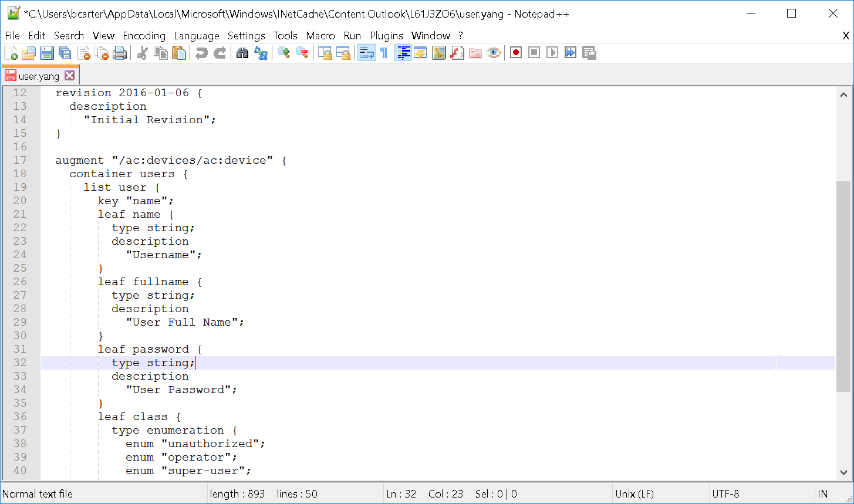Open the Macro menu
Image resolution: width=854 pixels, height=504 pixels.
[x=320, y=36]
